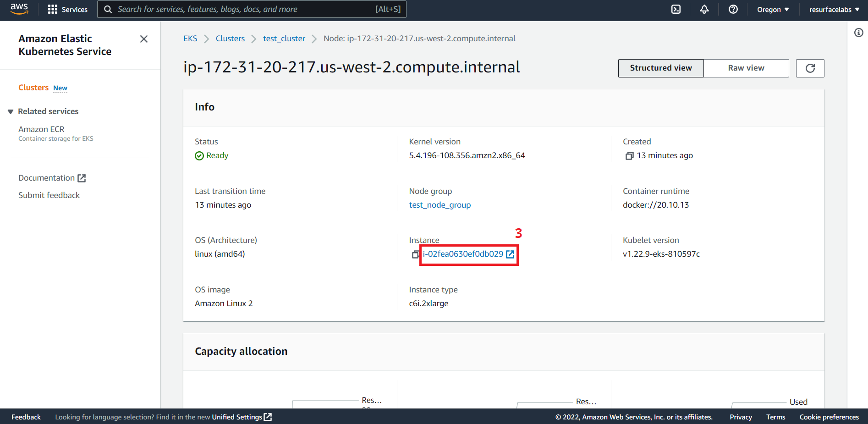Open instance i-02fea0630ef0db029
This screenshot has height=424, width=868.
tap(463, 254)
